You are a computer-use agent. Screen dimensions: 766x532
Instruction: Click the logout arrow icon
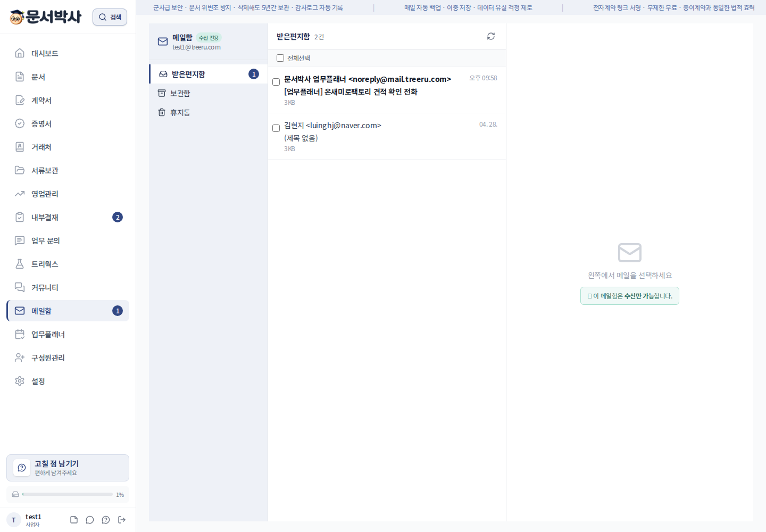[x=122, y=520]
